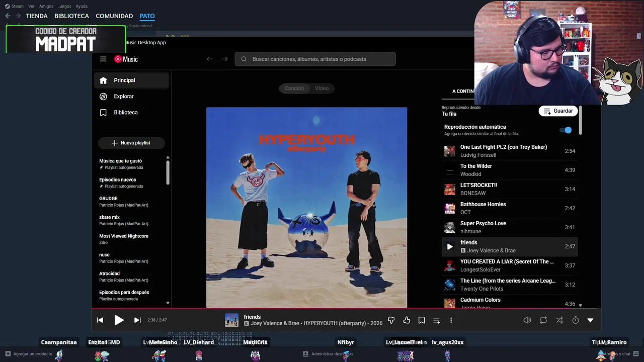Open BIBLIOTECA tab in Steam
Screen dimensions: 644x362
coord(71,16)
